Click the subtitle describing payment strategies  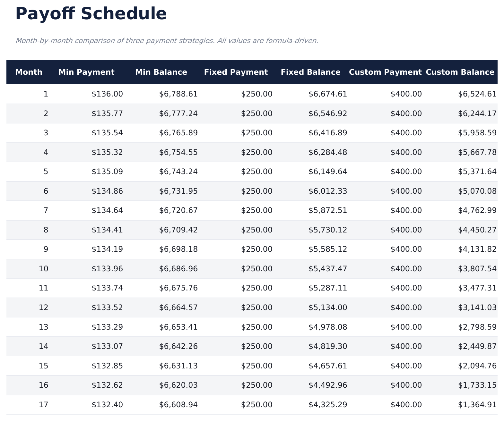pos(167,41)
